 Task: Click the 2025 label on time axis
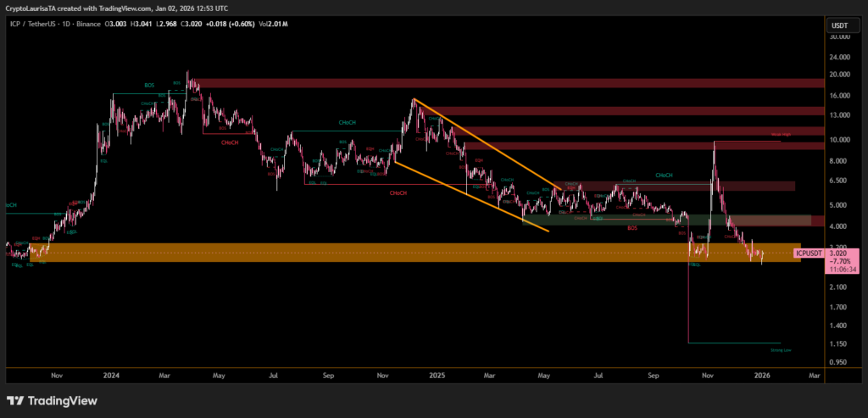[437, 374]
